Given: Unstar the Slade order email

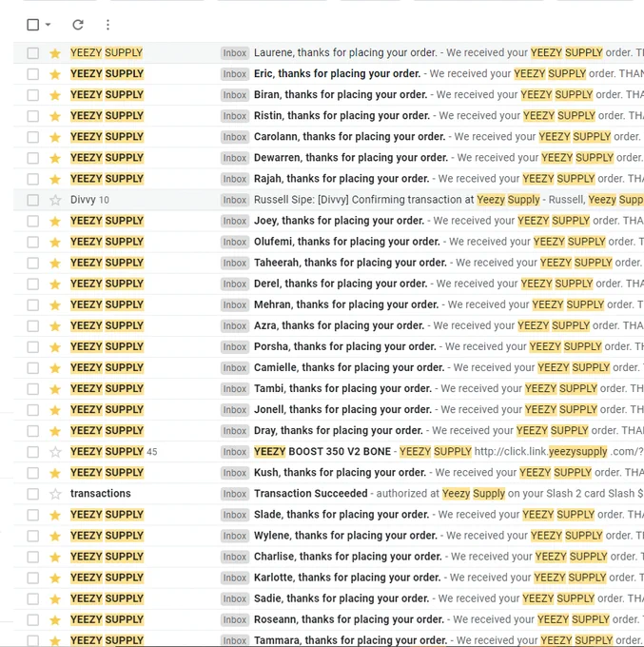Looking at the screenshot, I should pyautogui.click(x=55, y=515).
